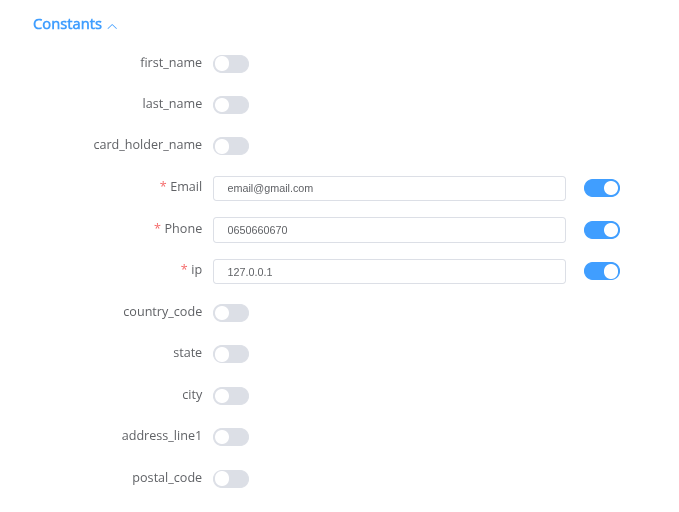
Task: Collapse the Constants section using chevron arrow
Action: pos(112,26)
